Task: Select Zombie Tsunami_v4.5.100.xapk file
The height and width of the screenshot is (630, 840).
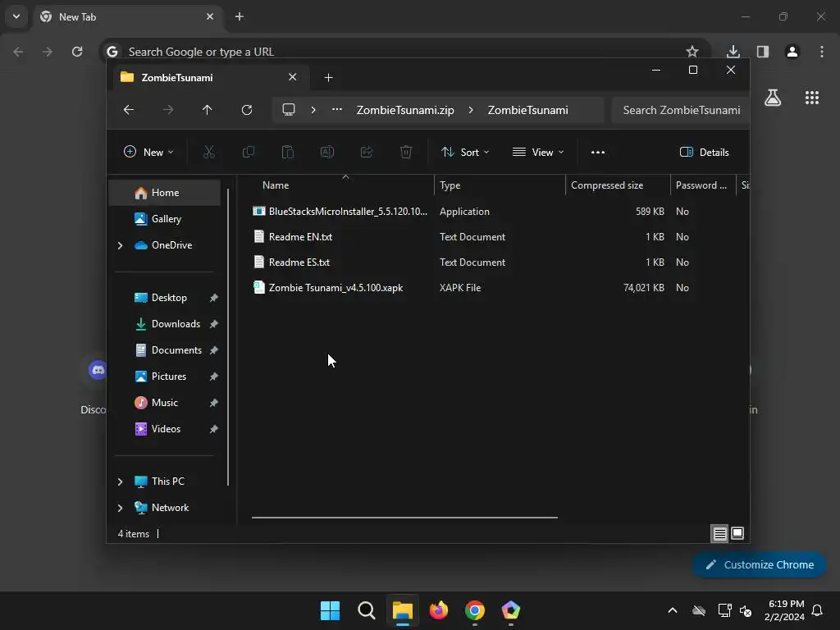Action: 336,288
